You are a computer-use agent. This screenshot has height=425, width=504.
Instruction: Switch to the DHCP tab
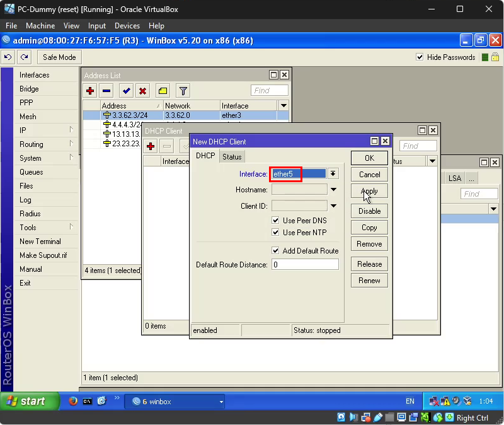pos(205,156)
